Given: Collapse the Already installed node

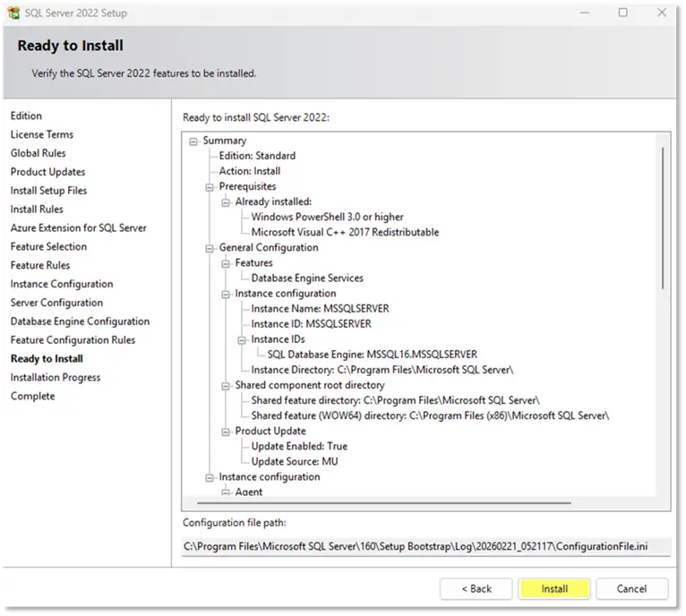Looking at the screenshot, I should pos(226,202).
